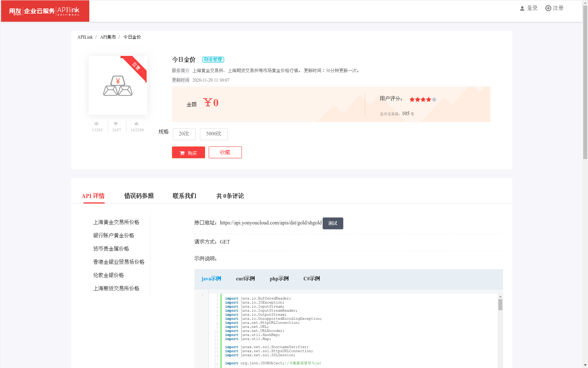
Task: Go to APILink breadcrumb
Action: pyautogui.click(x=85, y=37)
